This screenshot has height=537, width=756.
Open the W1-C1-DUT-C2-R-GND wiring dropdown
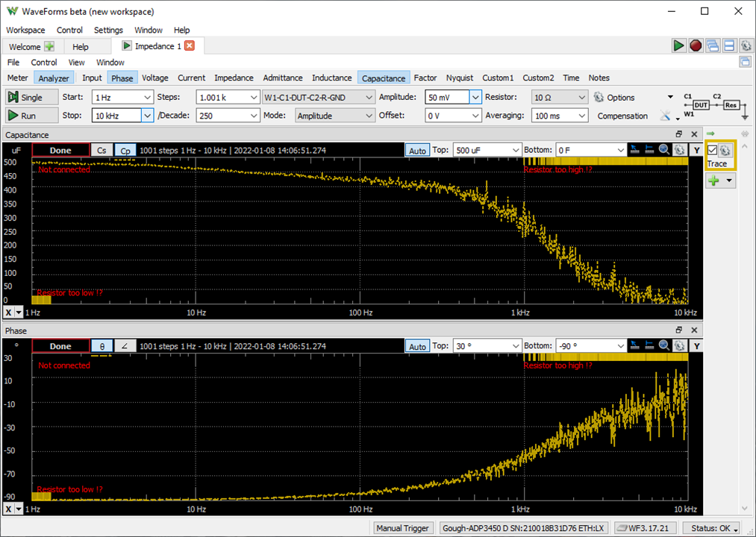coord(318,98)
